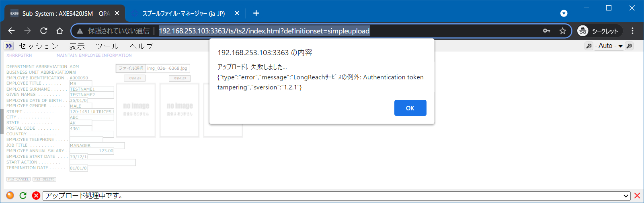Click the XHRRPGTRN program name text
This screenshot has height=203, width=644.
coord(19,56)
